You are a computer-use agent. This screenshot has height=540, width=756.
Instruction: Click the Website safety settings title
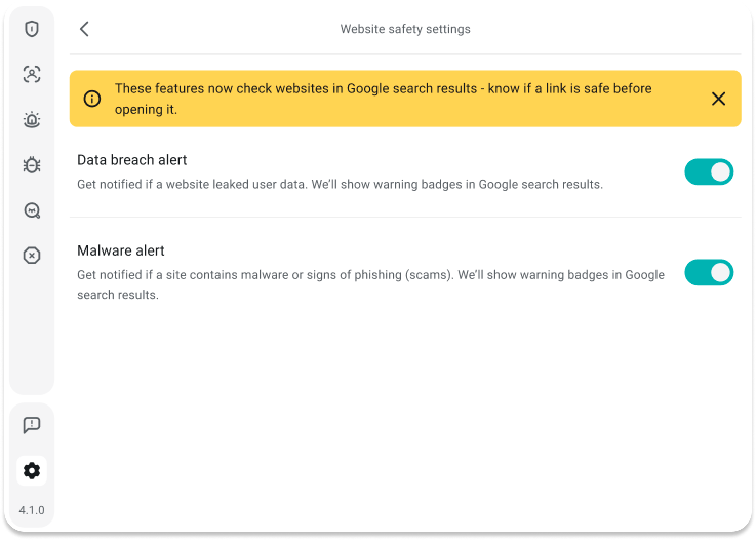[405, 29]
